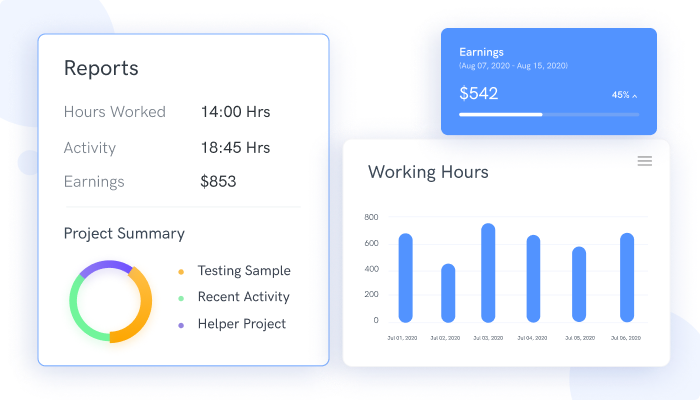Select the green Recent Activity legend dot

tap(181, 298)
